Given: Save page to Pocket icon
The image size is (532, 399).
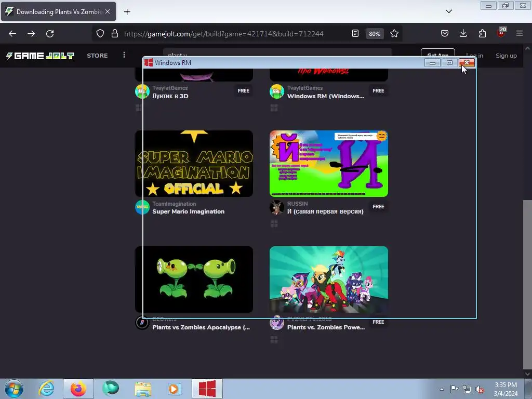Looking at the screenshot, I should point(445,34).
